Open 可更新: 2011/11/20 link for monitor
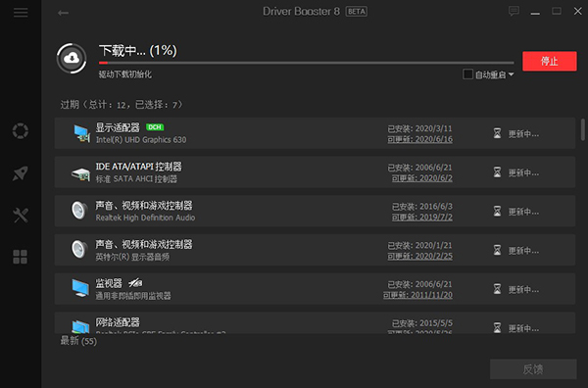Screen dimensions: 588x388 point(417,295)
